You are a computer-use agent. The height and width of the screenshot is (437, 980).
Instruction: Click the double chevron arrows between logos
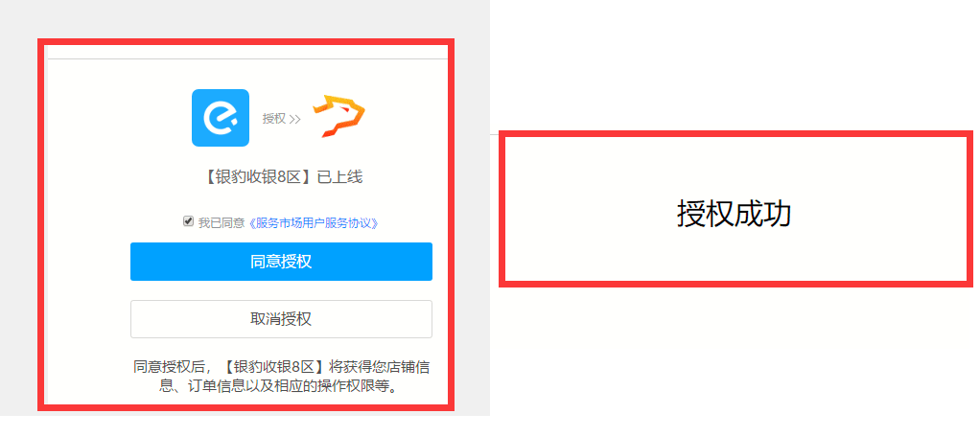pyautogui.click(x=295, y=119)
